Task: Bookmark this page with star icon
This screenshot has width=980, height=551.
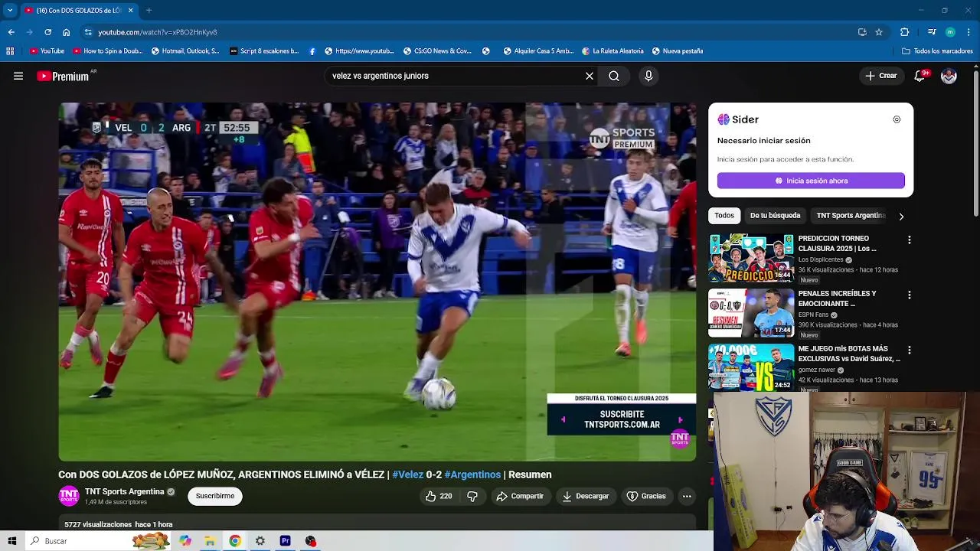Action: [x=879, y=32]
